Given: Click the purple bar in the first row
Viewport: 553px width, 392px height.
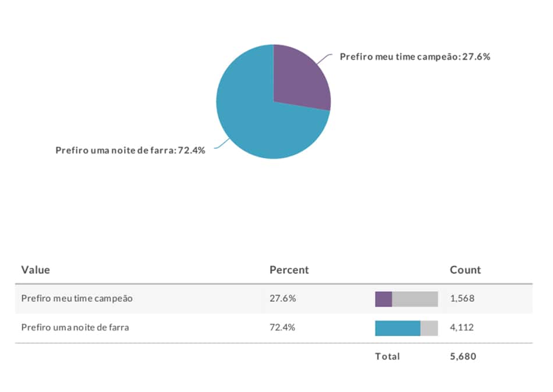Looking at the screenshot, I should (384, 299).
